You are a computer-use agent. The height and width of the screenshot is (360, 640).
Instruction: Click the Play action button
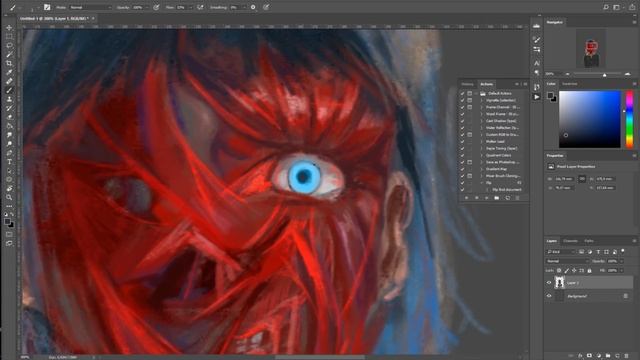487,198
